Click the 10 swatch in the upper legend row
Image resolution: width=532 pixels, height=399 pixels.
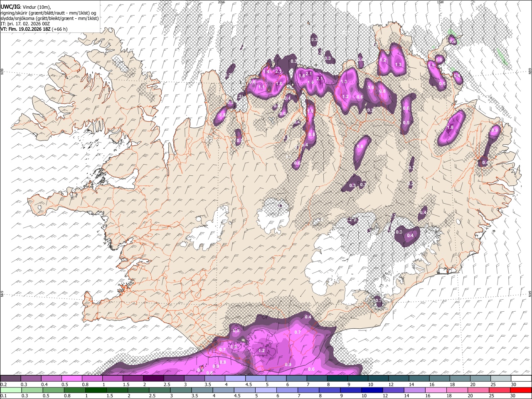click(378, 379)
